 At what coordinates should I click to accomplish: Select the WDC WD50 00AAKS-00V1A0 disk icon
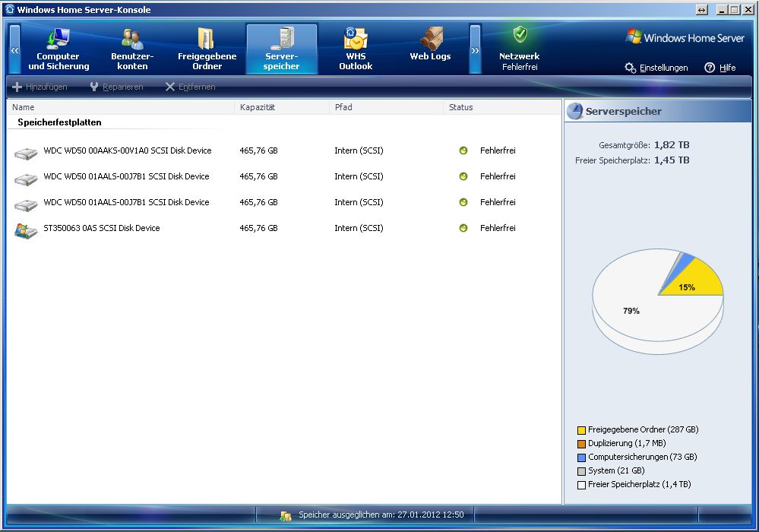[26, 154]
